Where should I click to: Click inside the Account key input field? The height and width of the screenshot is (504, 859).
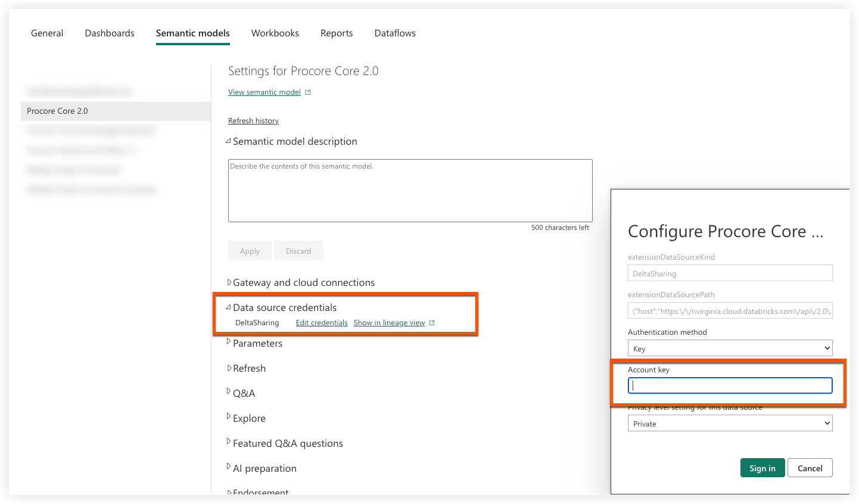[x=730, y=385]
